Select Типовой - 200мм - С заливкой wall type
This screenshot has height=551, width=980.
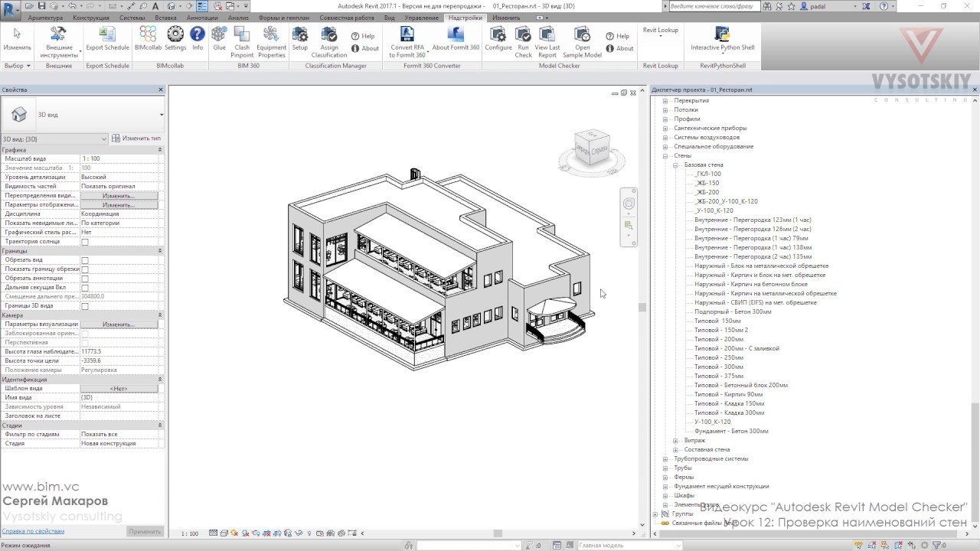point(737,349)
